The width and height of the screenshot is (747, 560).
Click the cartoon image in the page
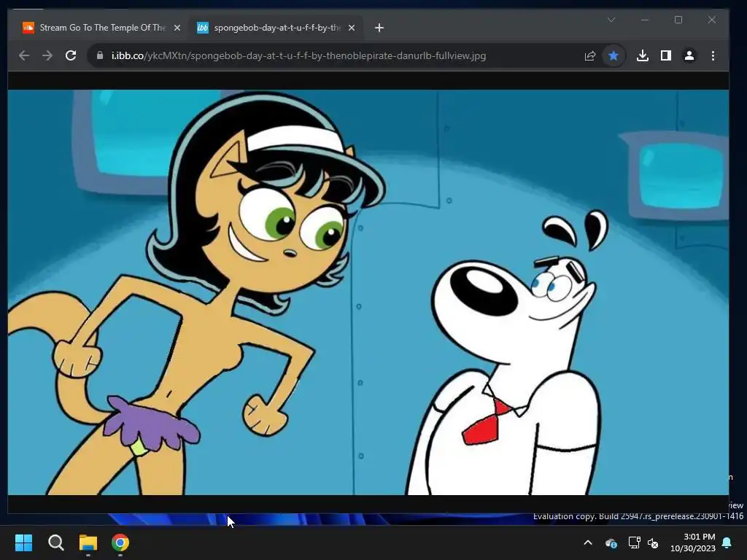[x=368, y=292]
